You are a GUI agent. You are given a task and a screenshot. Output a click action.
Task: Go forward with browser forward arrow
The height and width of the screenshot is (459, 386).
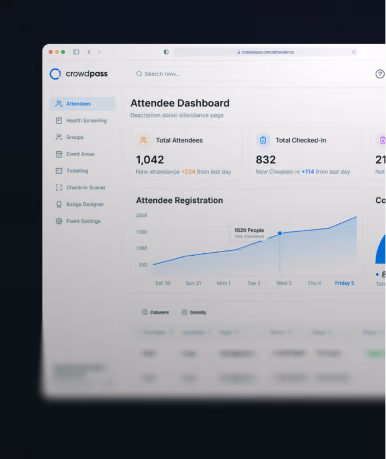99,52
